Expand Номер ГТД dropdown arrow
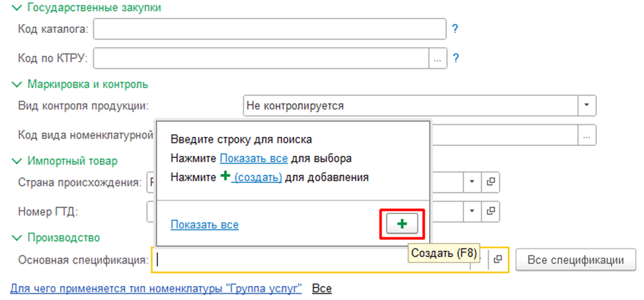 [472, 211]
